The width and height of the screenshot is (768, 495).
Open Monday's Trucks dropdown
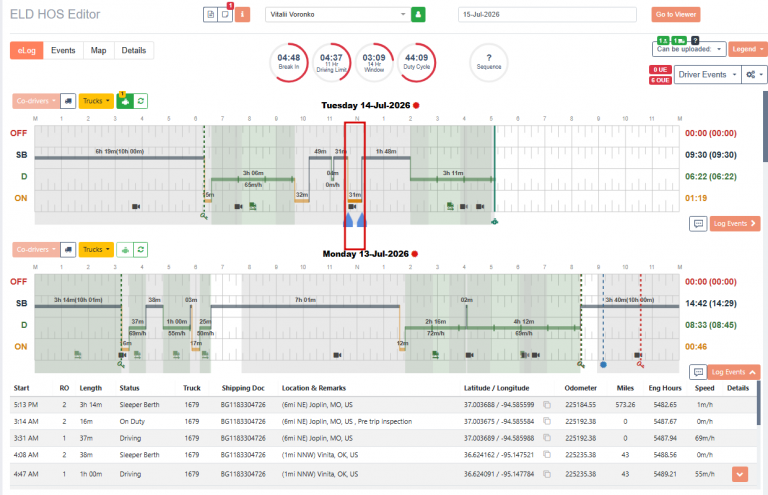click(96, 250)
